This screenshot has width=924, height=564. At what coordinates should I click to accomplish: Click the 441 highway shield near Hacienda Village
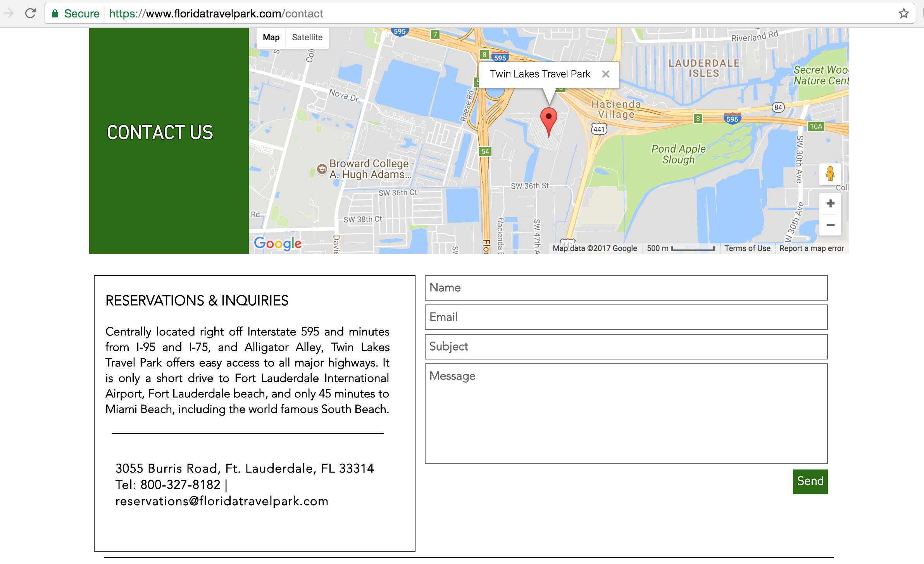coord(599,129)
